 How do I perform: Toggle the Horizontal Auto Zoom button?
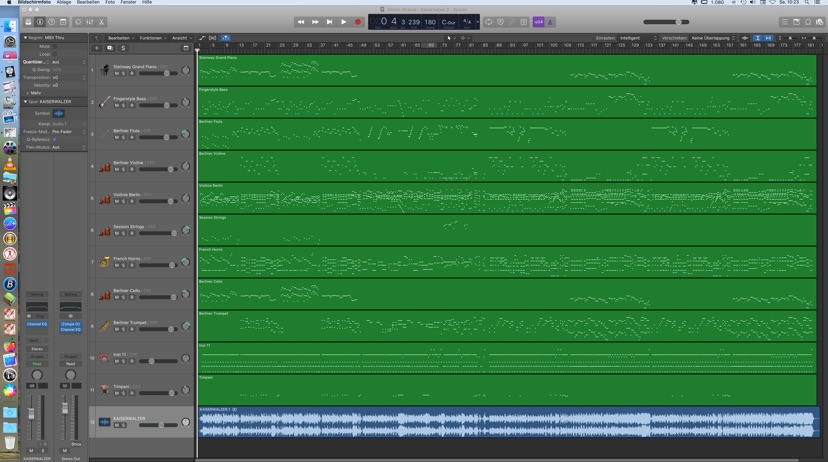click(768, 38)
